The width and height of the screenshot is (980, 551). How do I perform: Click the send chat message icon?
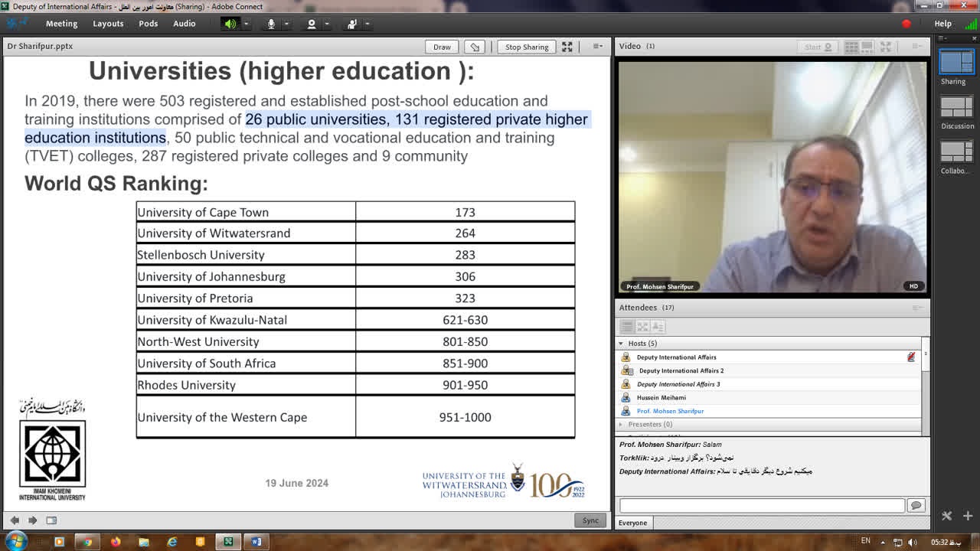click(x=916, y=506)
